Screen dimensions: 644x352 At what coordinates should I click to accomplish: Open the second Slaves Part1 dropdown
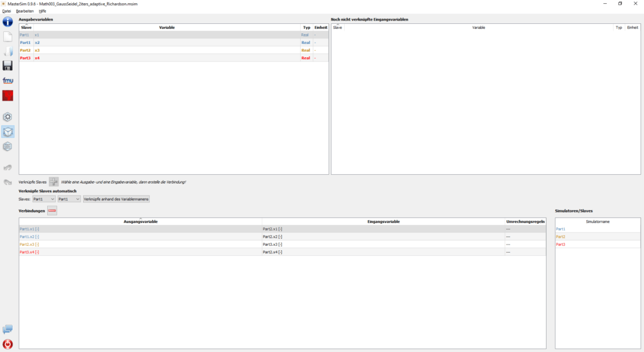point(69,199)
